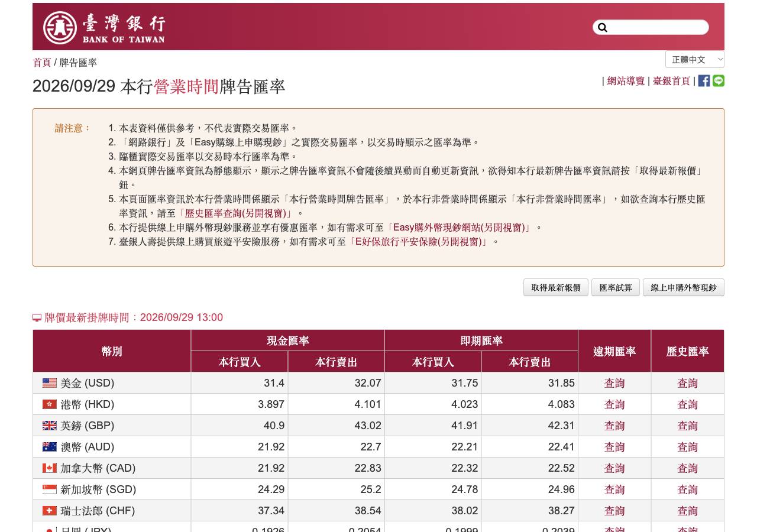Click the US flag icon beside USD
The width and height of the screenshot is (757, 532).
click(x=50, y=383)
